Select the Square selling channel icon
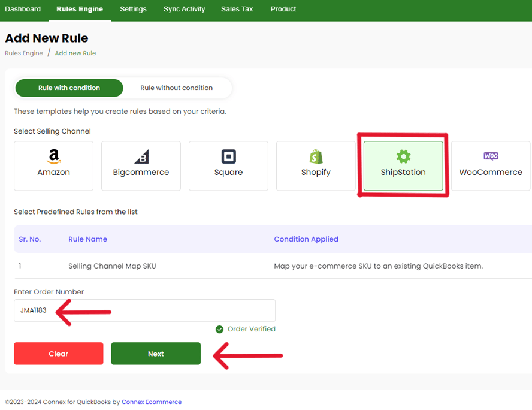Screen dimensions: 532x410 (228, 165)
